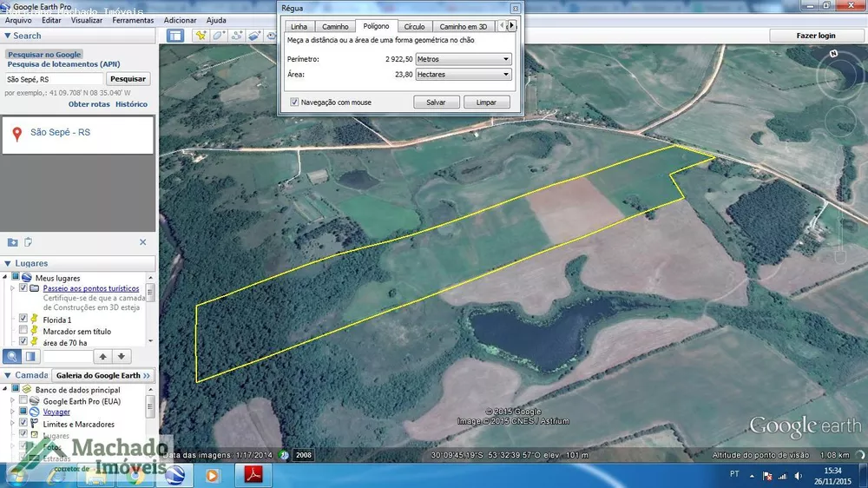Uncheck Passeio aos pontos turísticos checkbox
The image size is (868, 488).
pyautogui.click(x=23, y=288)
